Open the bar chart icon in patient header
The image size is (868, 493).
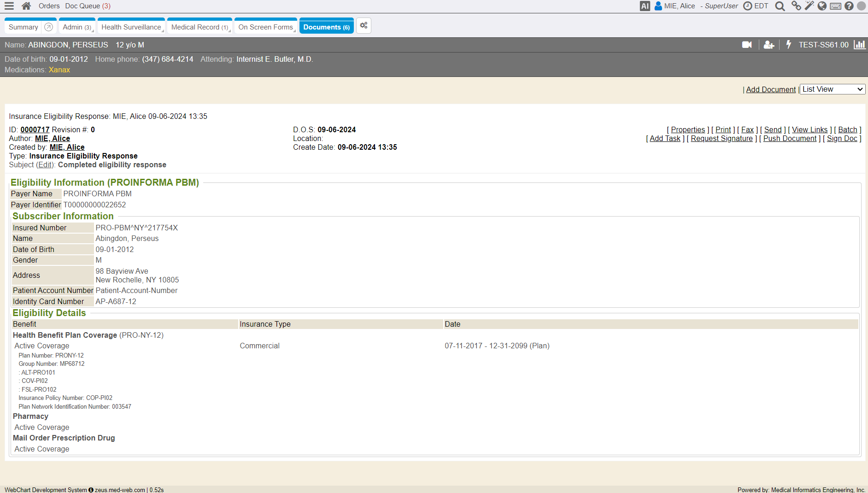[x=859, y=45]
